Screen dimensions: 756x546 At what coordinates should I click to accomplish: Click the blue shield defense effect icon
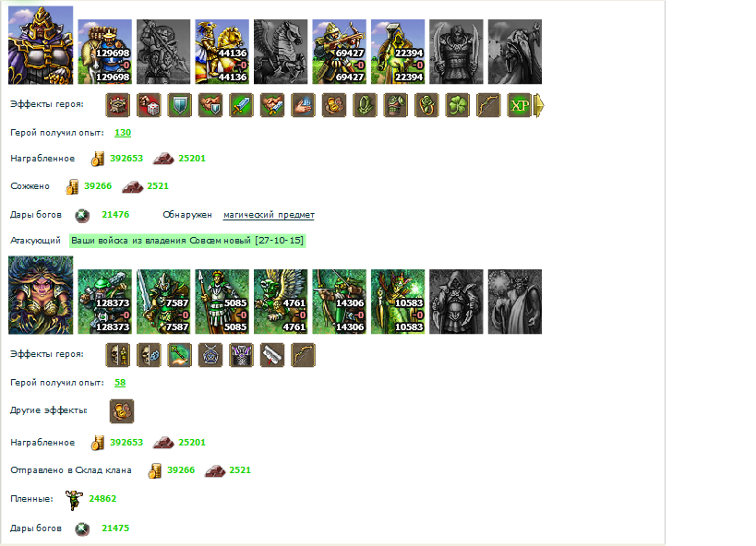pyautogui.click(x=179, y=105)
